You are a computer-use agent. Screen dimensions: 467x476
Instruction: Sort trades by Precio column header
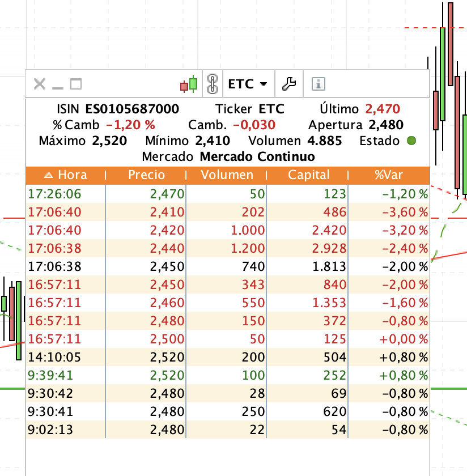click(x=146, y=175)
